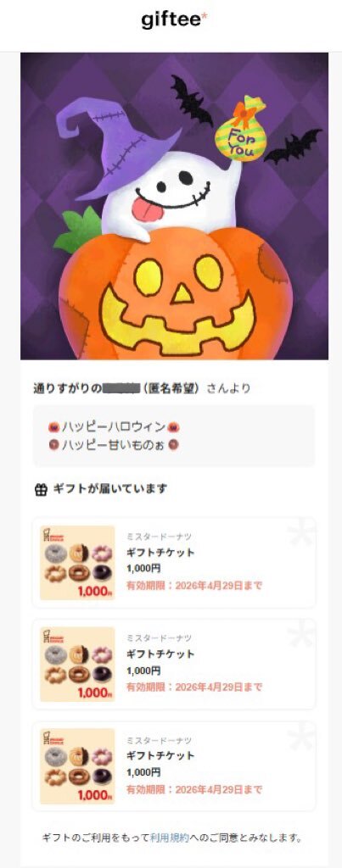This screenshot has width=342, height=868.
Task: Click the sender name line ending さんより
Action: [142, 388]
